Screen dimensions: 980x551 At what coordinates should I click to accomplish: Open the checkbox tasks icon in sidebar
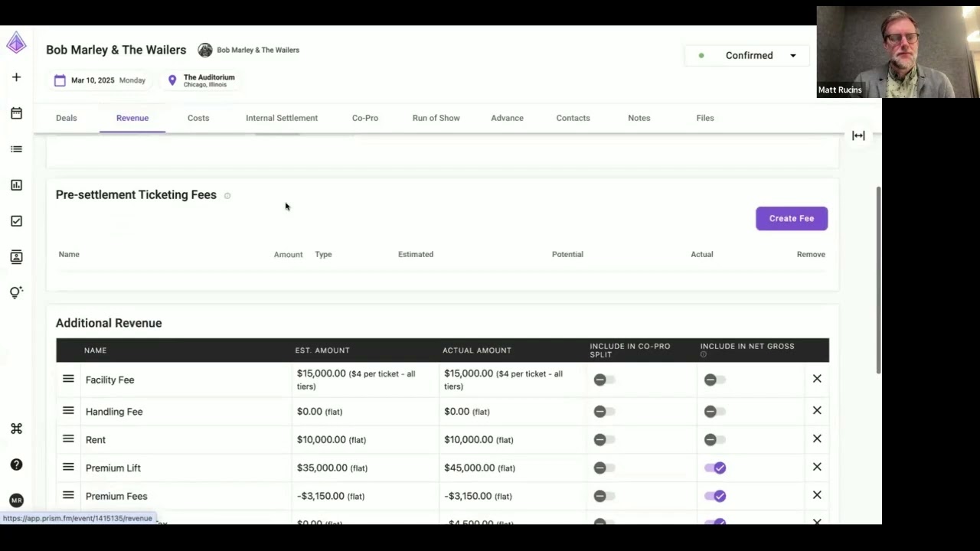[16, 221]
